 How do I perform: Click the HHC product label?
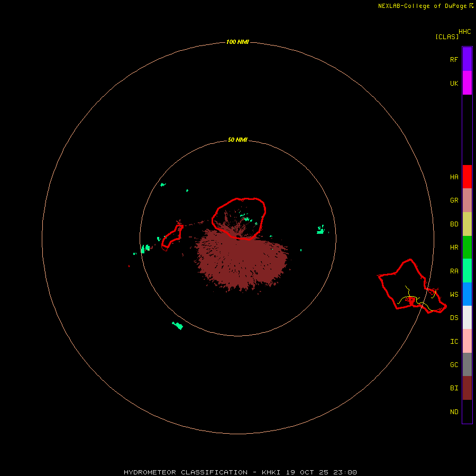coord(464,32)
